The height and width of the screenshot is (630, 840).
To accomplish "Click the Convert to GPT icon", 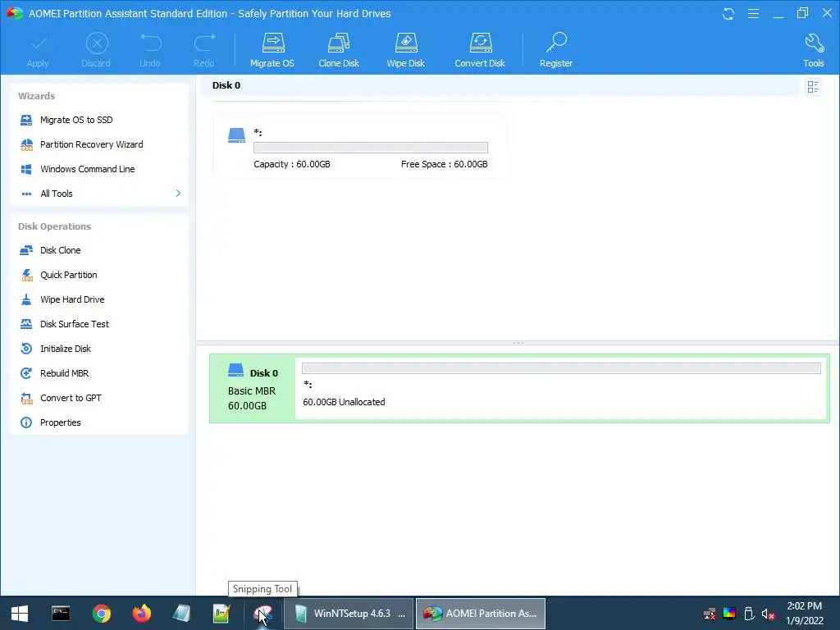I will click(x=26, y=398).
